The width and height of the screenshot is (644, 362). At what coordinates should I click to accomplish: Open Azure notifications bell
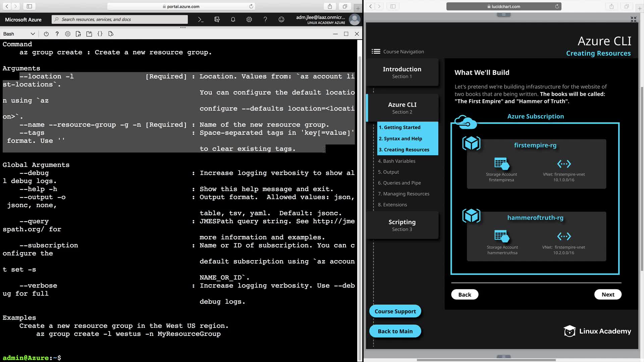tap(233, 19)
